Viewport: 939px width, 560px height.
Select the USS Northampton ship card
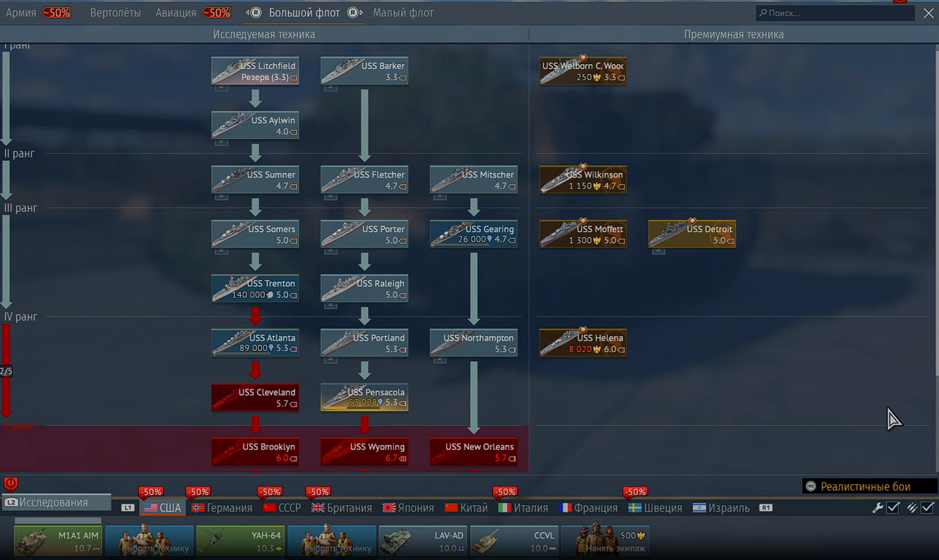click(x=473, y=342)
